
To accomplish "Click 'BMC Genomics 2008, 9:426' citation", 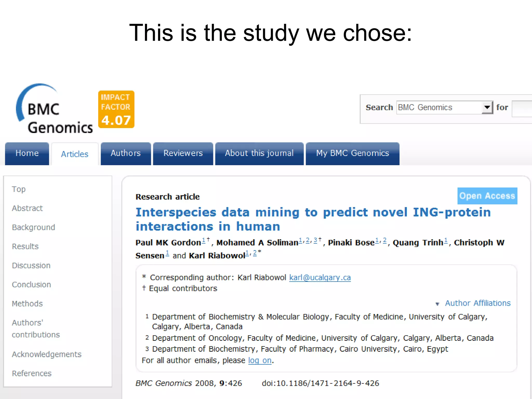I will click(189, 383).
